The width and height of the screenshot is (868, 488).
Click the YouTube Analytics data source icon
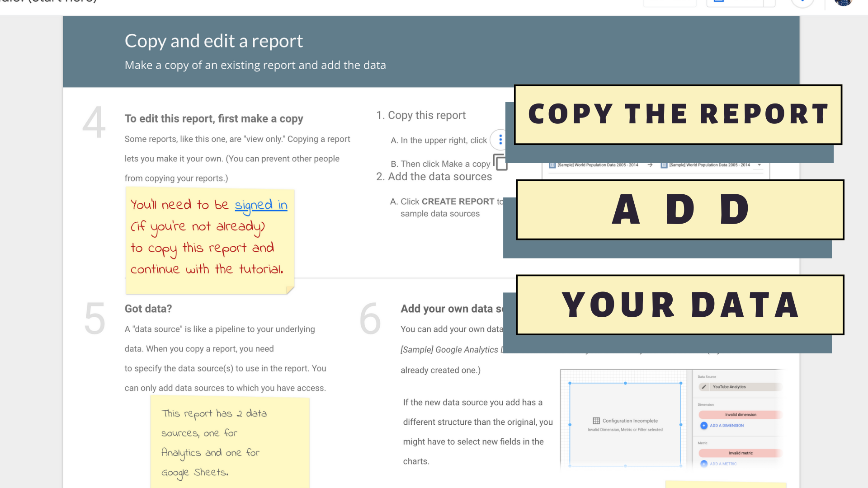tap(703, 387)
